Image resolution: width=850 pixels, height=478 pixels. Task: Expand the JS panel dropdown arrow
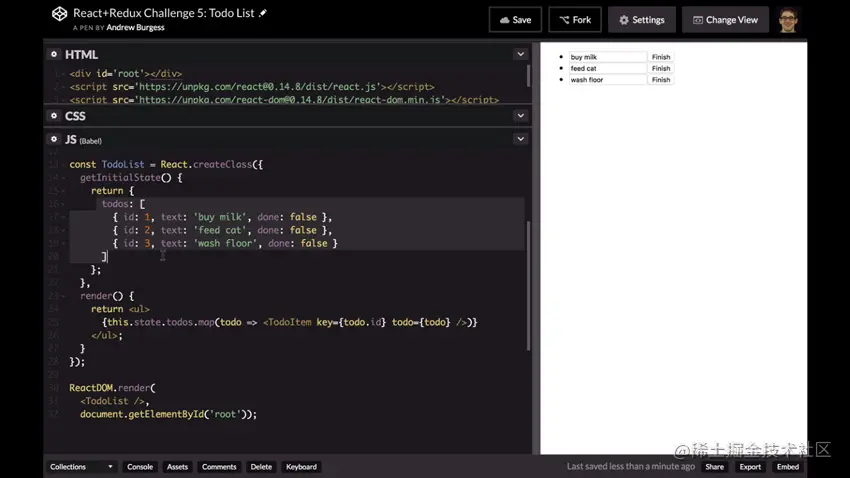[x=520, y=139]
